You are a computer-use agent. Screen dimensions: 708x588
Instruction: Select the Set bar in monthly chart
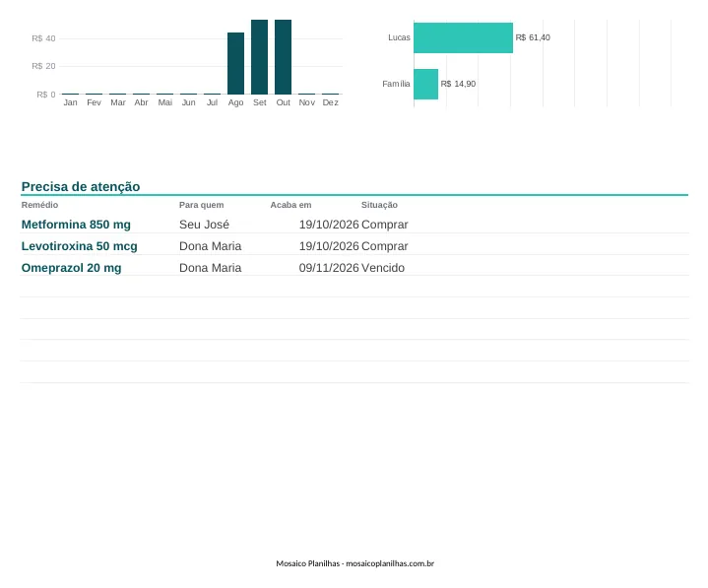pos(259,57)
